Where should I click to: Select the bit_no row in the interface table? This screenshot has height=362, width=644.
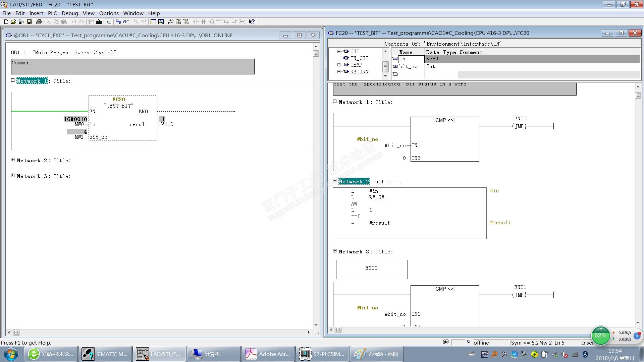tap(408, 66)
